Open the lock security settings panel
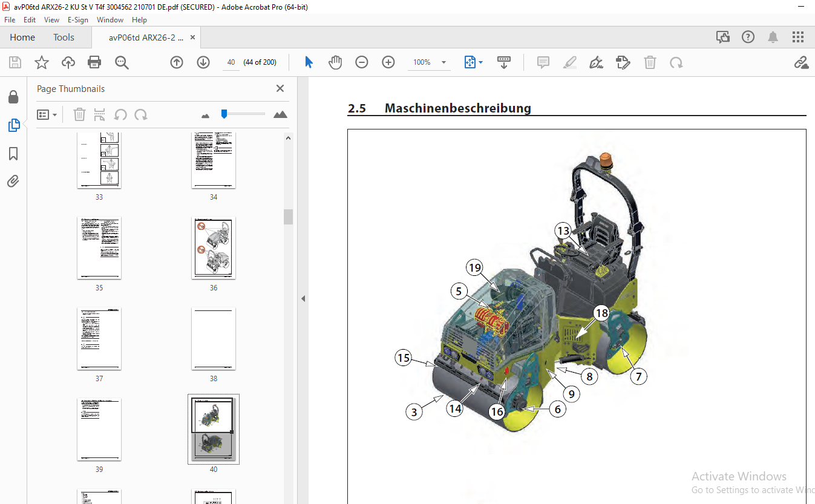The height and width of the screenshot is (504, 815). pyautogui.click(x=13, y=97)
